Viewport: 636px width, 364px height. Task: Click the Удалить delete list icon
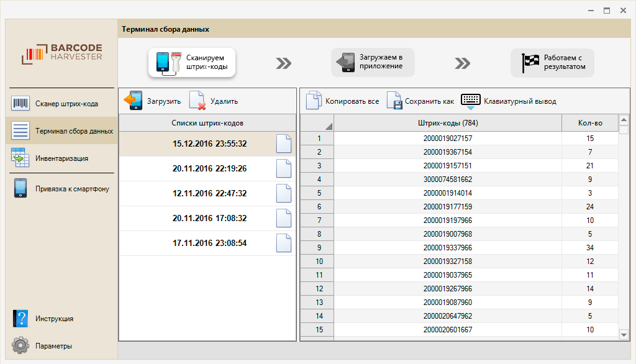[198, 101]
